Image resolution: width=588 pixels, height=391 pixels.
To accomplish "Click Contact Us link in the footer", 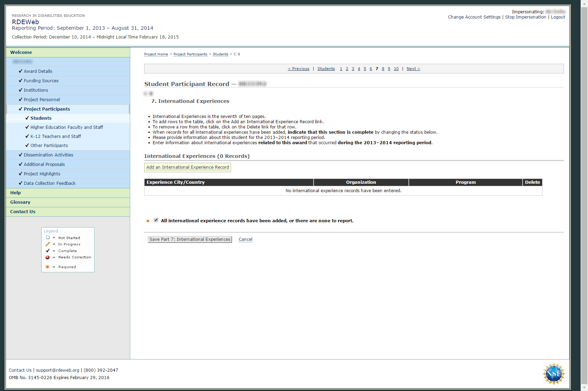I will [20, 370].
